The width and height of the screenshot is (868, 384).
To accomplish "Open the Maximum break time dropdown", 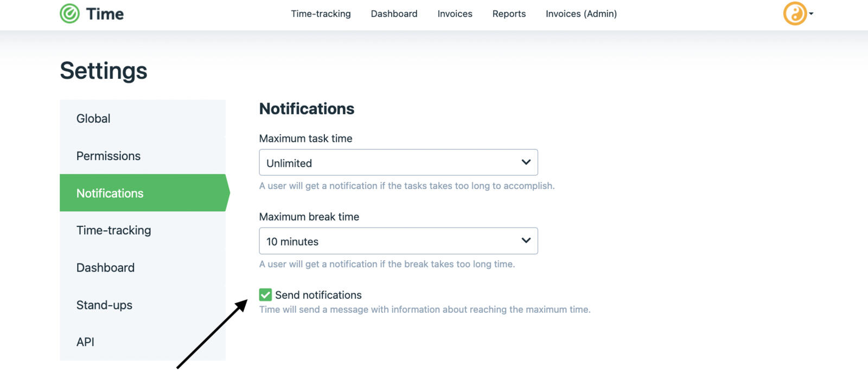I will pyautogui.click(x=398, y=241).
